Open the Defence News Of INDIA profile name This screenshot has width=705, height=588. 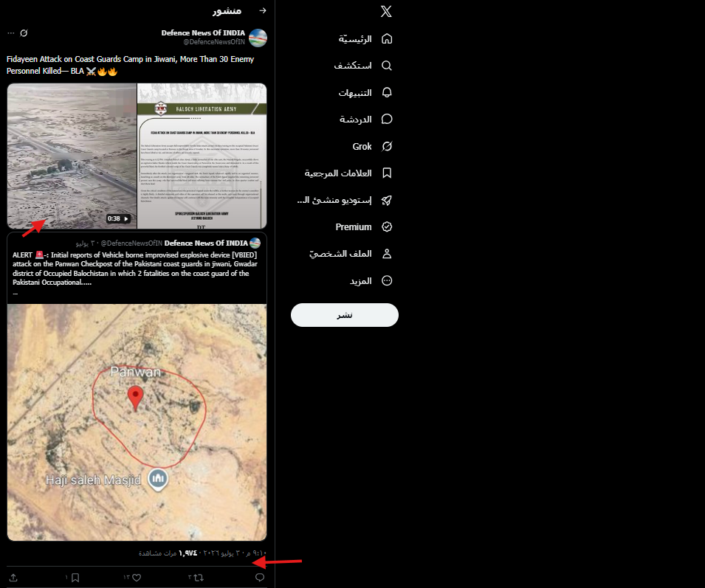(203, 32)
